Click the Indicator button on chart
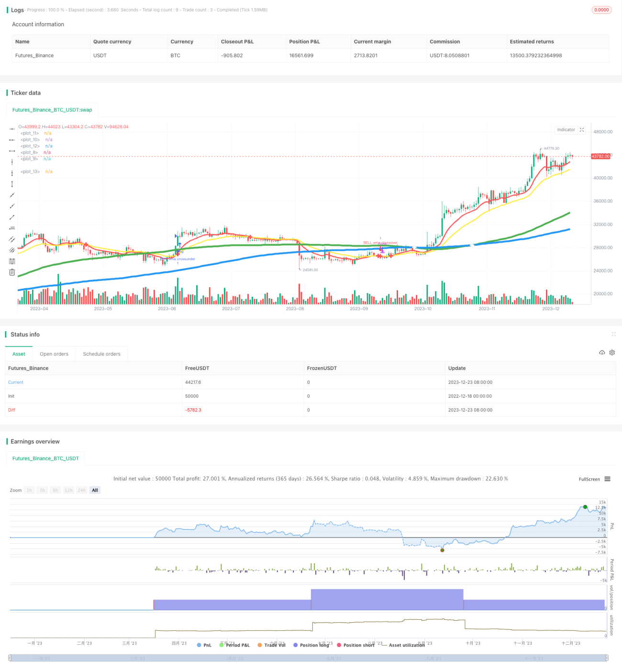This screenshot has width=622, height=672. tap(566, 130)
